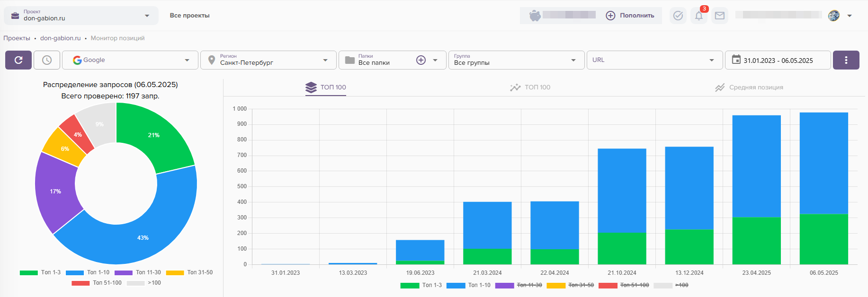The image size is (868, 297).
Task: Open the notifications bell icon
Action: (x=699, y=16)
